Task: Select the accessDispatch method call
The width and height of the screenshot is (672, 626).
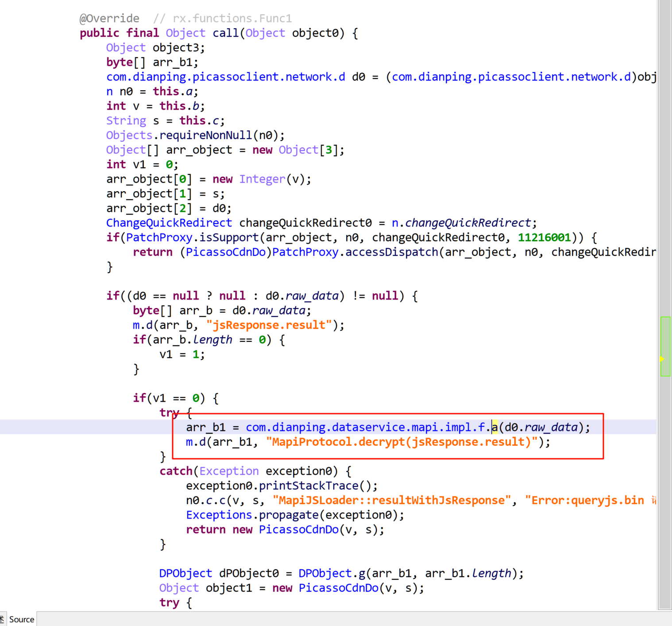Action: [x=391, y=252]
